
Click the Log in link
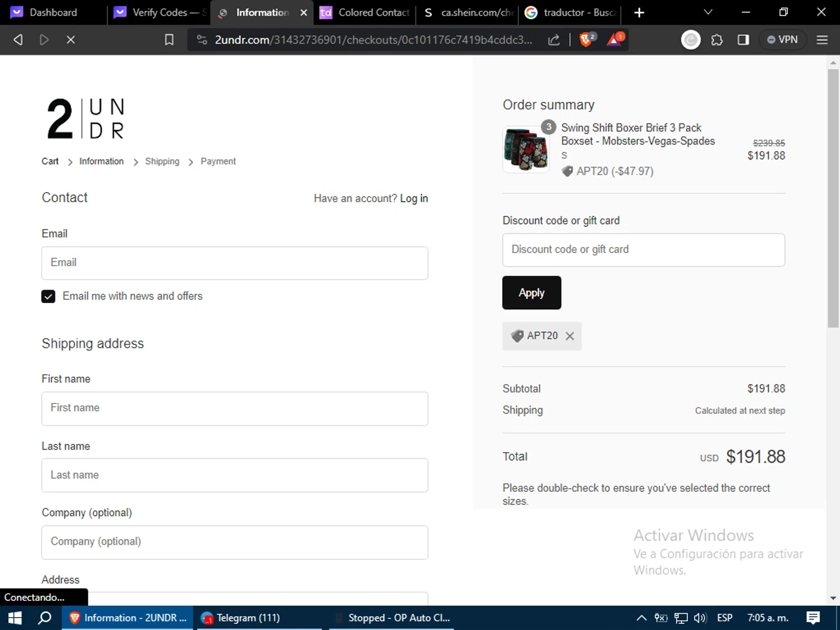click(x=414, y=198)
